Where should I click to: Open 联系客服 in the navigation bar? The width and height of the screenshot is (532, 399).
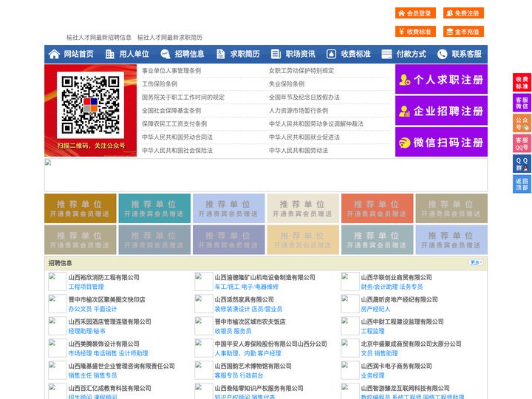[x=466, y=54]
